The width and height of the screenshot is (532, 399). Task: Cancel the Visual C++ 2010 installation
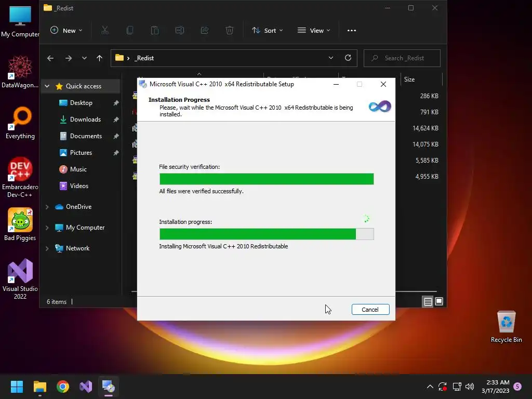370,310
